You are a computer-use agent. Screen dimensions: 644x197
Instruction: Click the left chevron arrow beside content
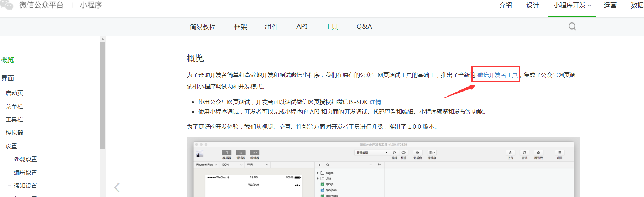coord(117,187)
